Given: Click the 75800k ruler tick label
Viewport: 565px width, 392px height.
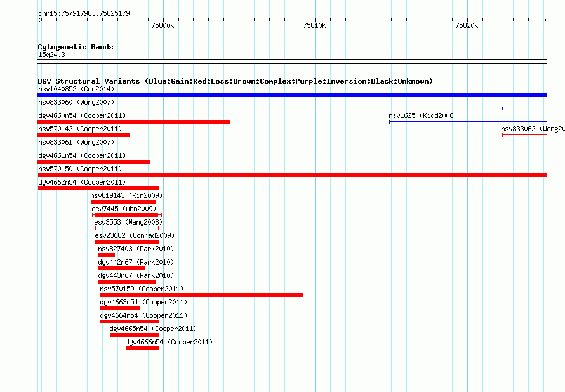Looking at the screenshot, I should pos(163,25).
